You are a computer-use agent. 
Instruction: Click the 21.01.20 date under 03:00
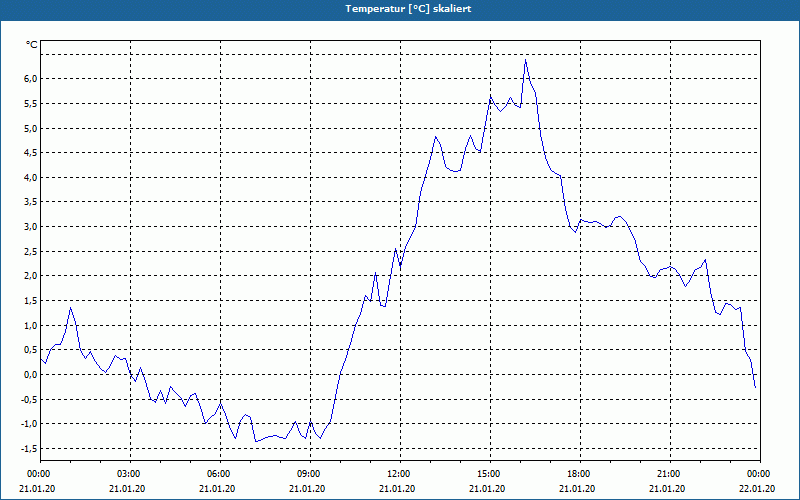pos(127,489)
